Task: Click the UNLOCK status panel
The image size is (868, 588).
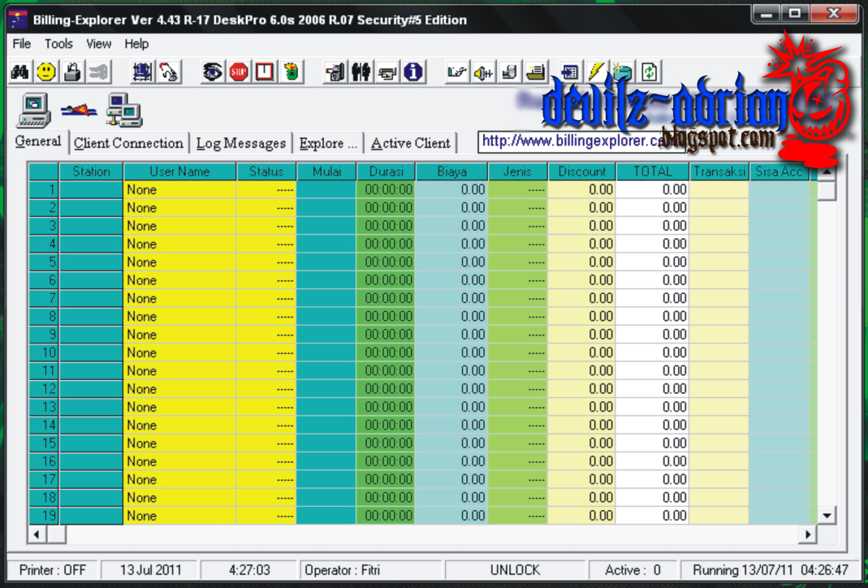Action: click(515, 570)
